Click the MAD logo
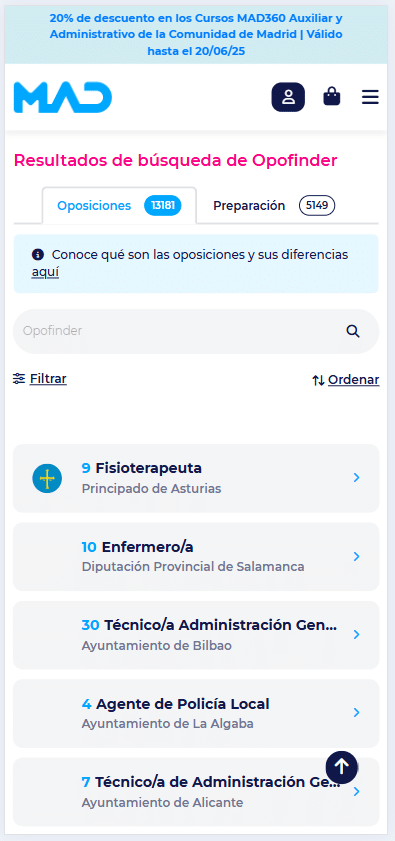The width and height of the screenshot is (395, 841). tap(63, 98)
